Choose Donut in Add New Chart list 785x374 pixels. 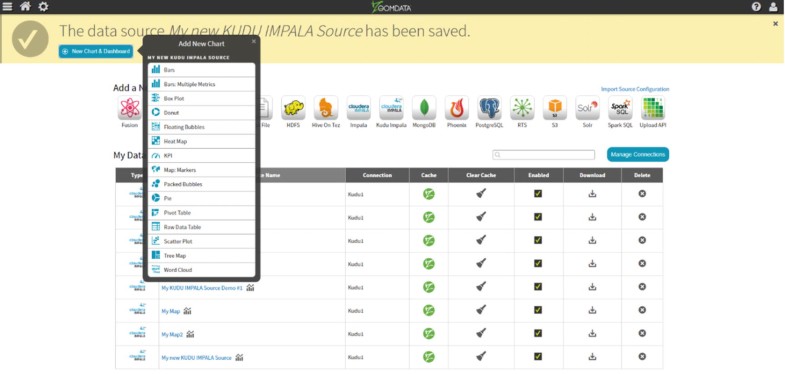tap(202, 113)
